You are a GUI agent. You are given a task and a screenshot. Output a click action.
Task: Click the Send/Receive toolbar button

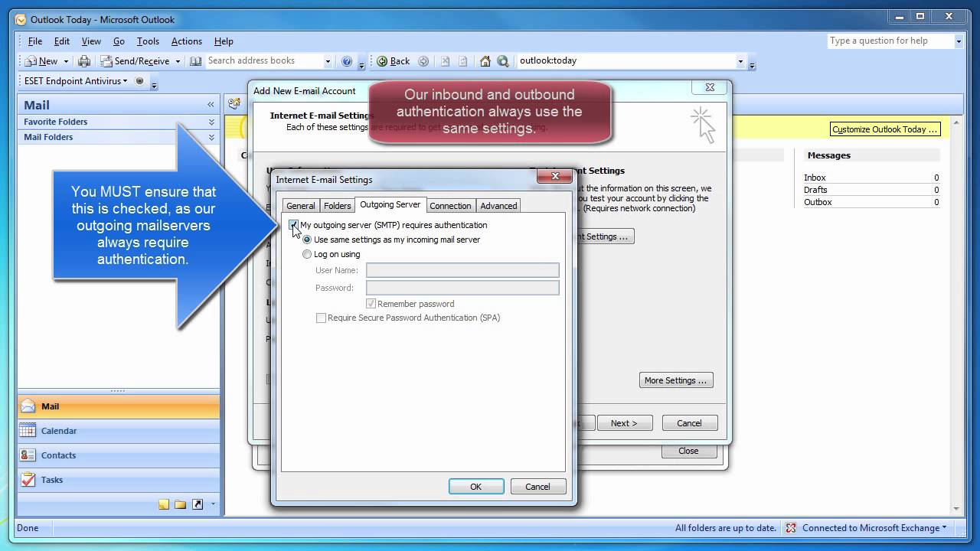point(135,61)
